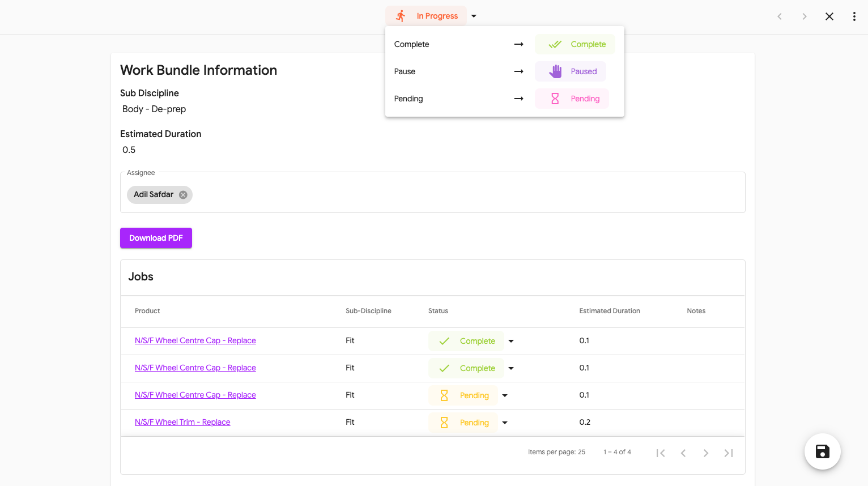Go to next work bundle with right chevron
Screen dimensions: 868x486
(x=805, y=16)
